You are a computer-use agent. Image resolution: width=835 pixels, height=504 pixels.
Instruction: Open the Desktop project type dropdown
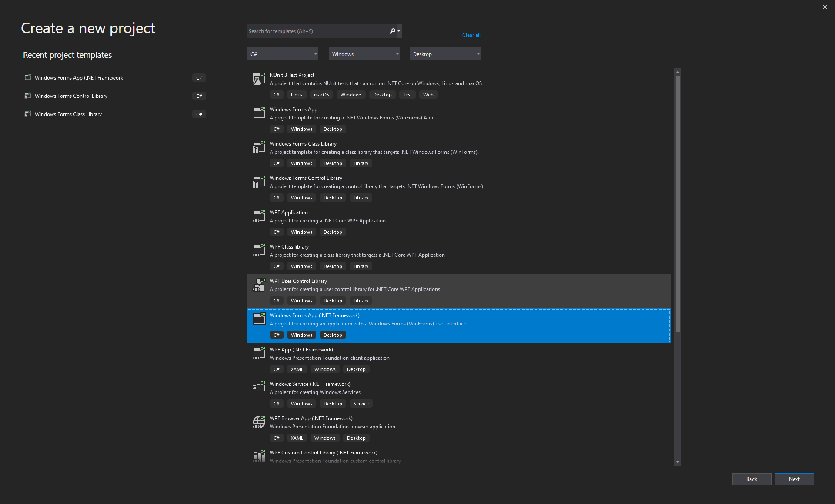pos(444,54)
